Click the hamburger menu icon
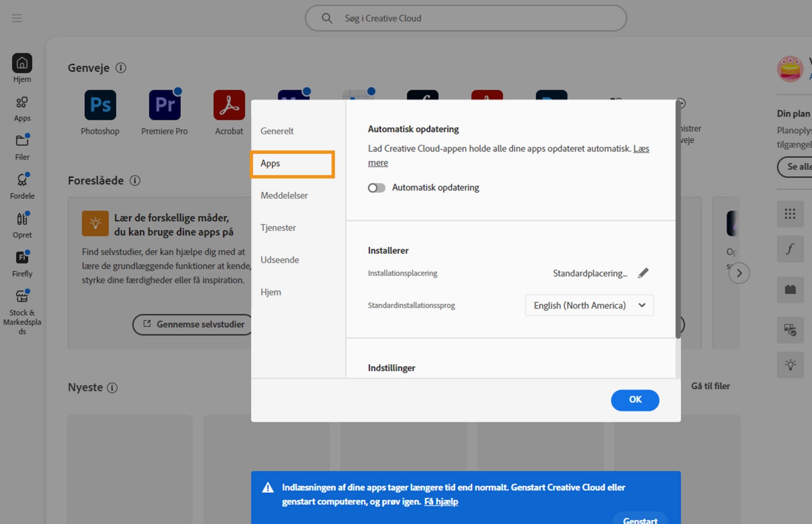The width and height of the screenshot is (812, 524). click(16, 18)
